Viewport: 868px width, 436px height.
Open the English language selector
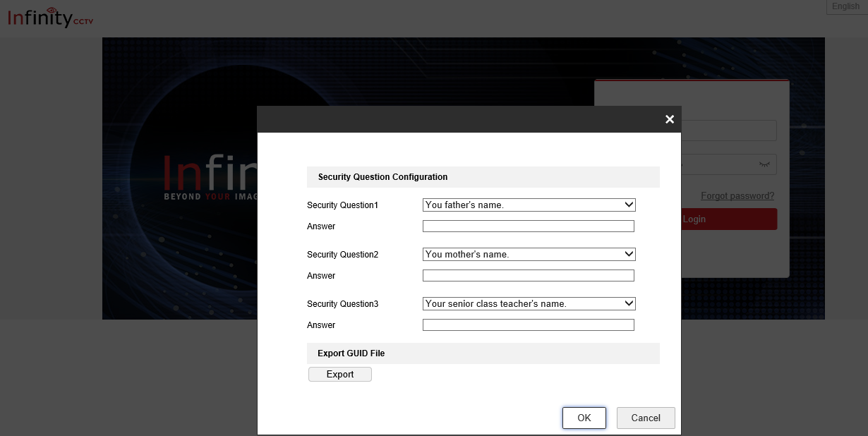click(x=845, y=6)
